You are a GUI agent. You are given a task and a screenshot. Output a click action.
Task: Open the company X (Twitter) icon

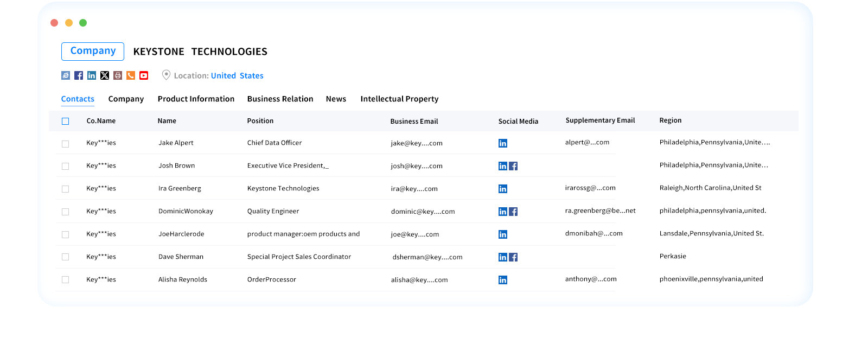(105, 75)
